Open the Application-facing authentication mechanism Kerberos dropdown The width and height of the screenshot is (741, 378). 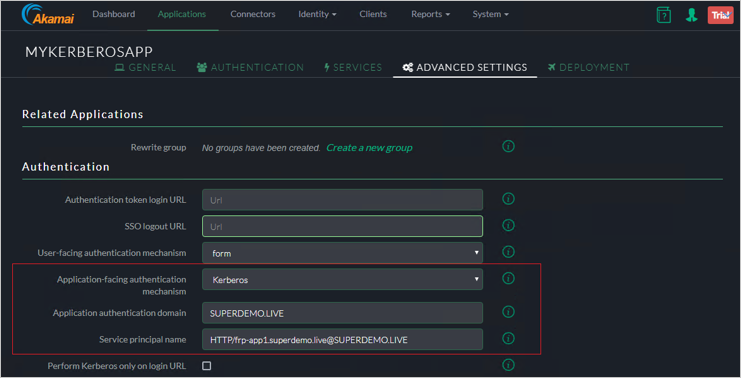[x=343, y=279]
